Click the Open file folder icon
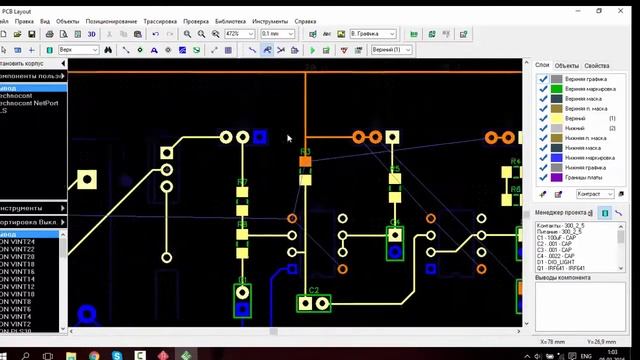 [x=17, y=34]
